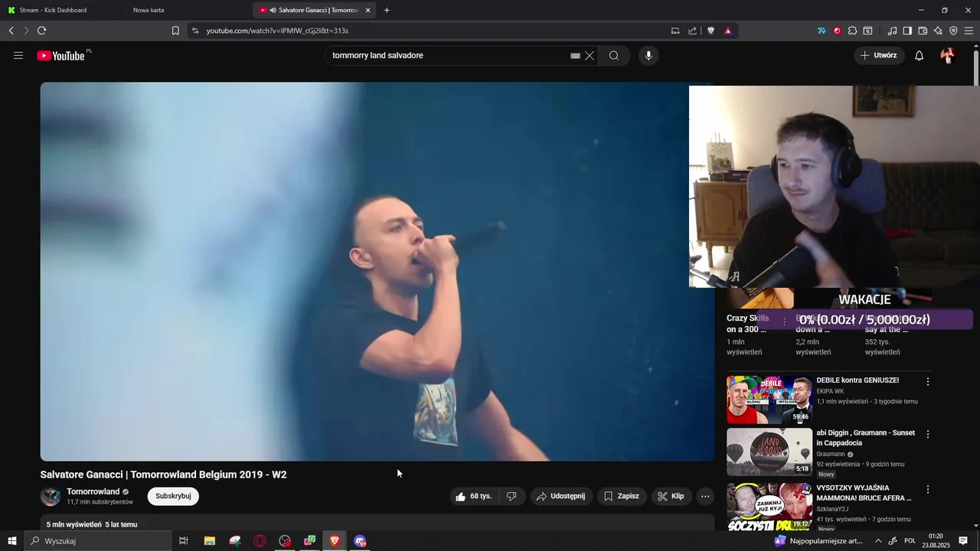The height and width of the screenshot is (551, 980).
Task: Open Opera browser from the taskbar
Action: click(x=260, y=541)
